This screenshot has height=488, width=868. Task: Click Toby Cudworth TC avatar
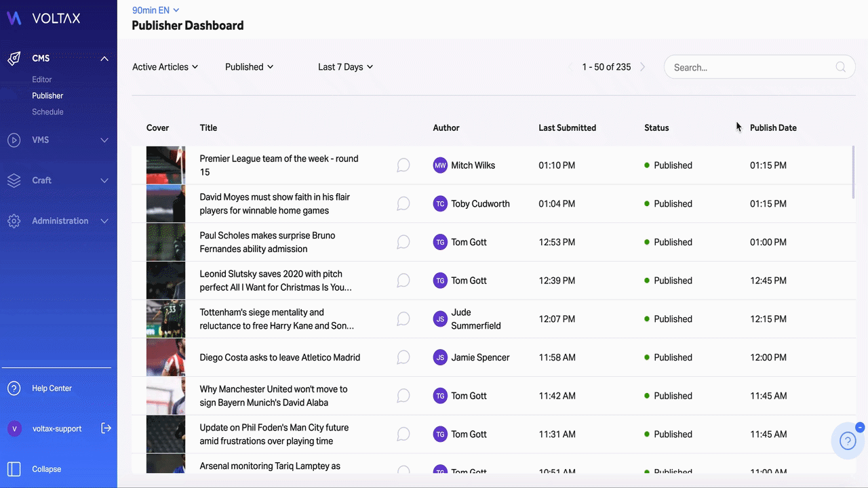point(440,203)
